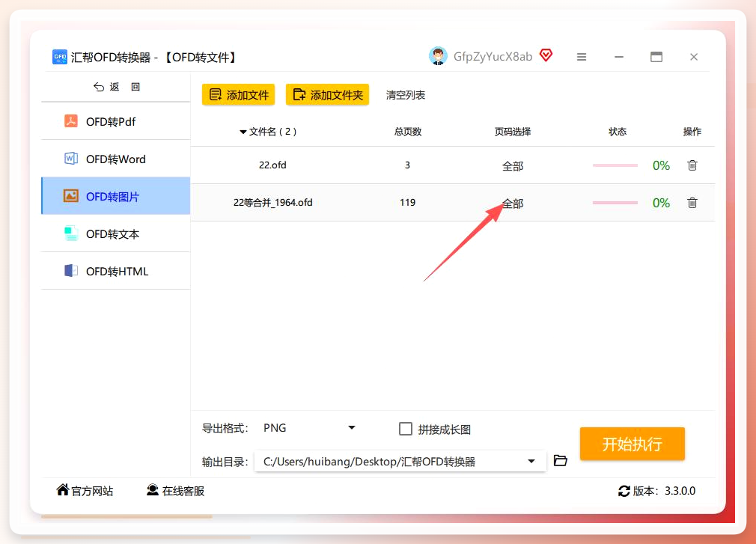
Task: Open the hamburger menu
Action: click(x=582, y=57)
